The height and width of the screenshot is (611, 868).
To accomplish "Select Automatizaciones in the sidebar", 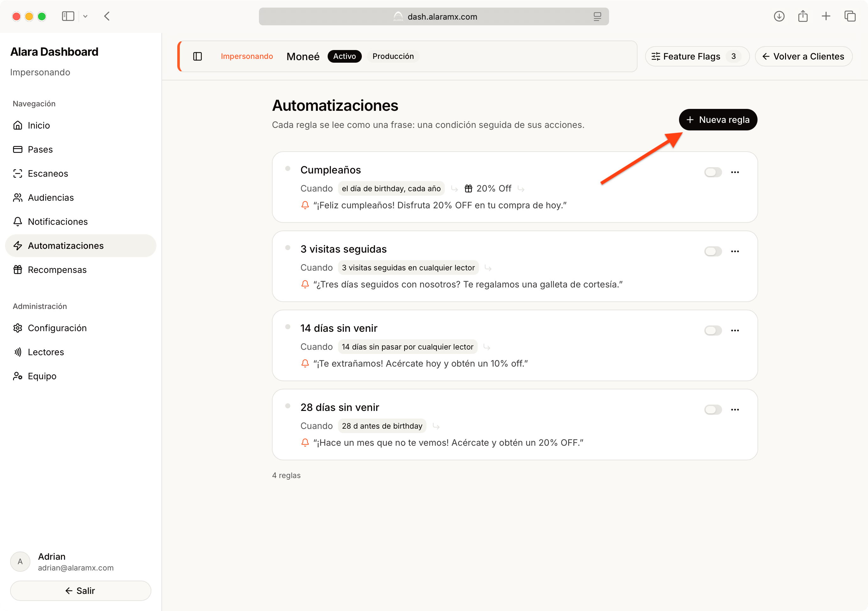I will tap(80, 246).
